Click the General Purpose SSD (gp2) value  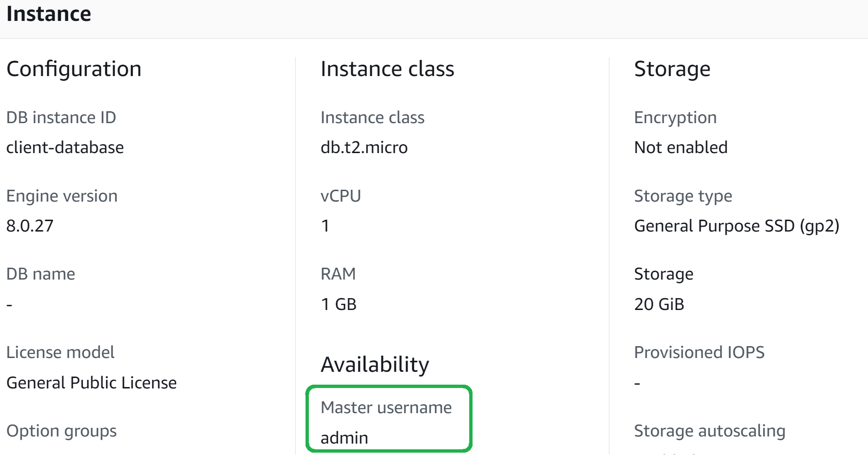click(736, 226)
